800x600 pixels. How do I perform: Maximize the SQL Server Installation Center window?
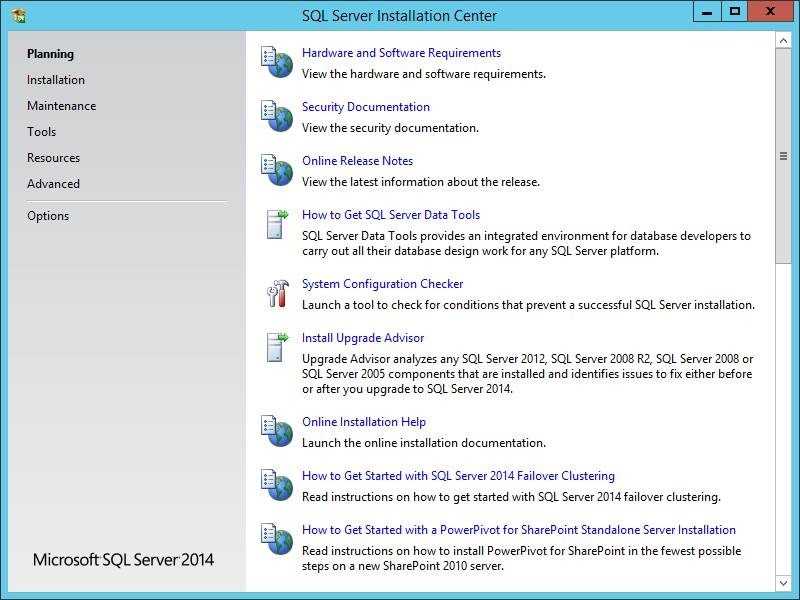735,11
